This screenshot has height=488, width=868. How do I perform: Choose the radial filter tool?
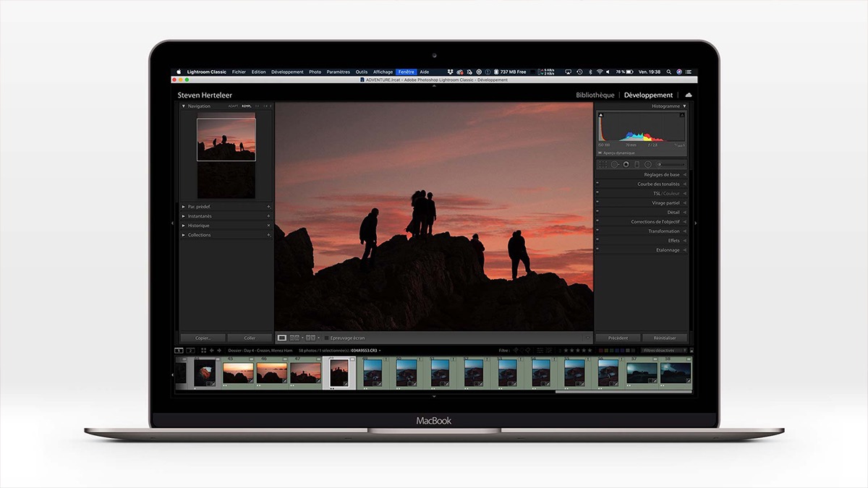648,165
